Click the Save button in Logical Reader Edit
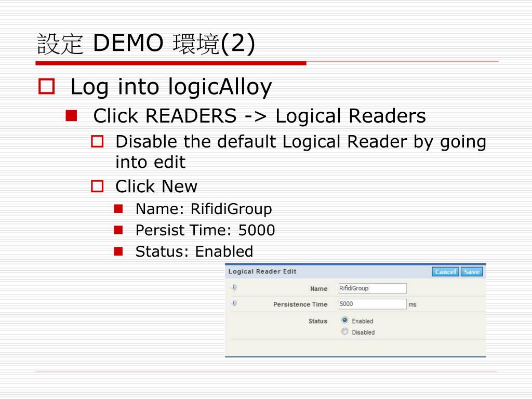 472,272
